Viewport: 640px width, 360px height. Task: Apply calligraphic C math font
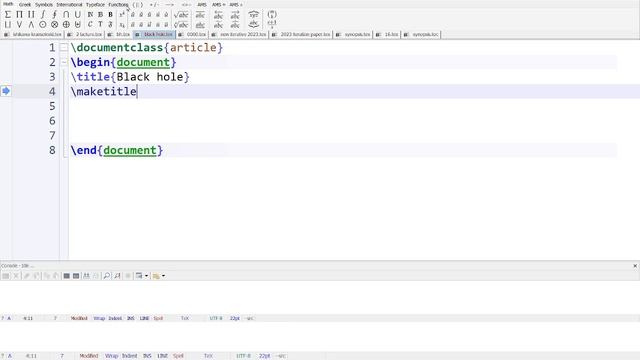click(x=90, y=24)
